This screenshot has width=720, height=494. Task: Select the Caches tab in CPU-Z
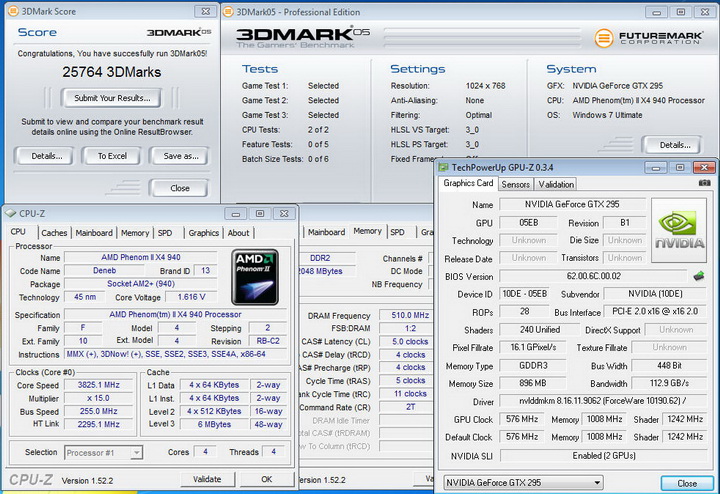[54, 233]
